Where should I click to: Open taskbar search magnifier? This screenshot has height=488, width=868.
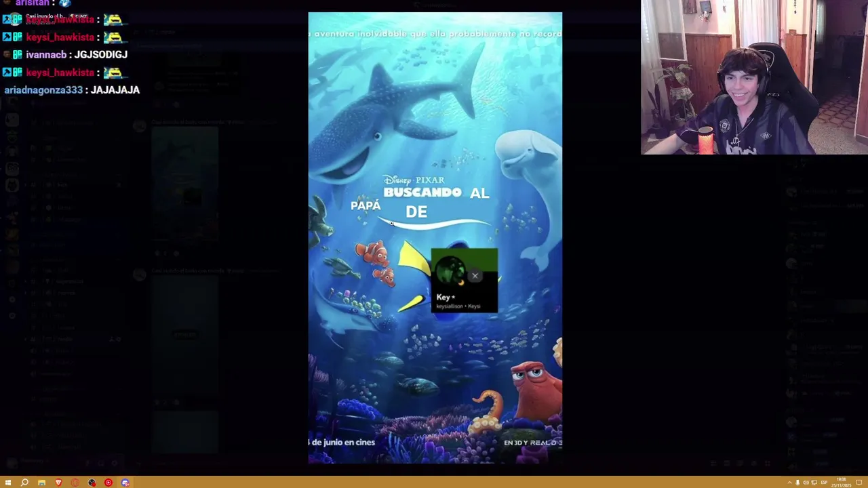[24, 483]
